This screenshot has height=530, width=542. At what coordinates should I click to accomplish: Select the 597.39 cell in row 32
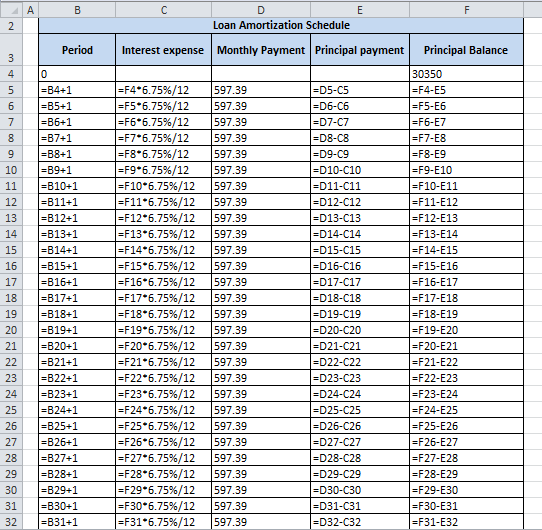coord(261,522)
